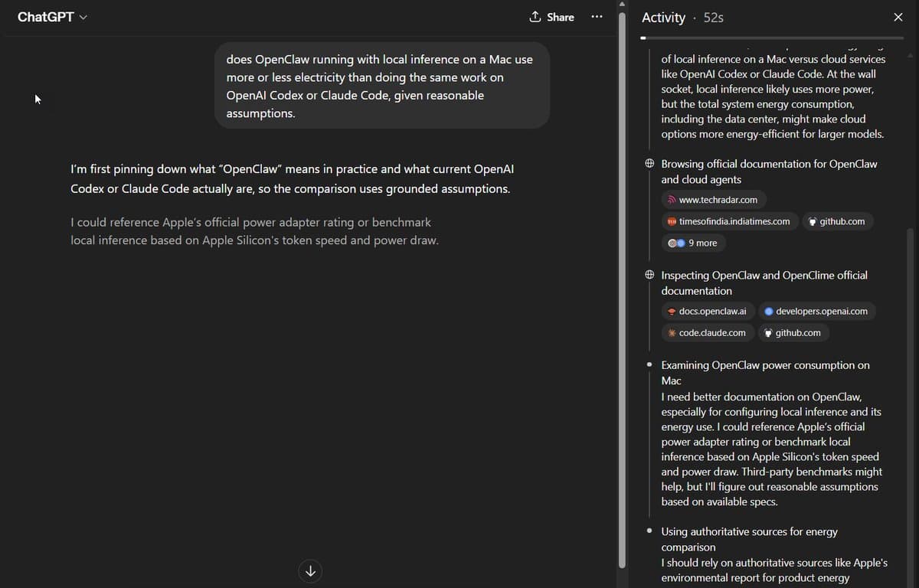Click globe icon beside Browsing official documentation
919x588 pixels.
tap(649, 164)
